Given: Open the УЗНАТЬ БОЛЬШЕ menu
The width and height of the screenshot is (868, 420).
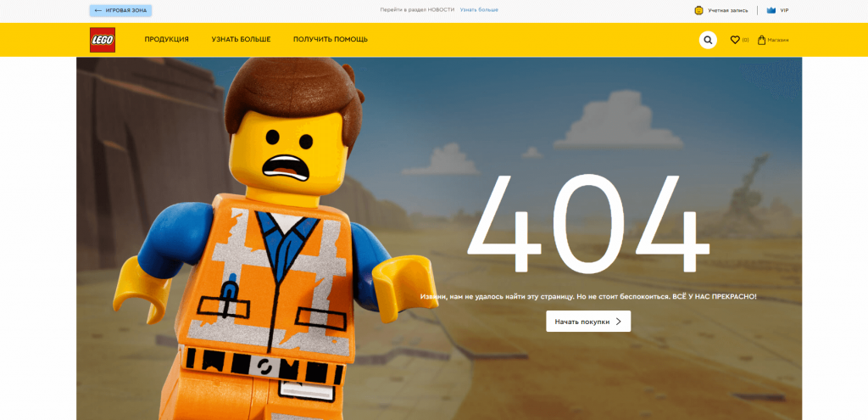Looking at the screenshot, I should [241, 39].
